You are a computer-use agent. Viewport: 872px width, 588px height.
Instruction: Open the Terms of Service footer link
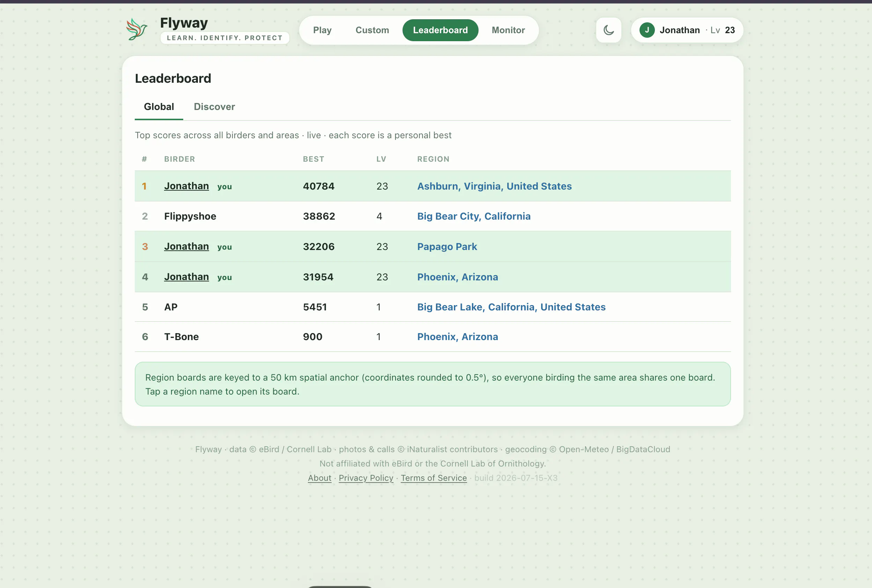point(434,478)
